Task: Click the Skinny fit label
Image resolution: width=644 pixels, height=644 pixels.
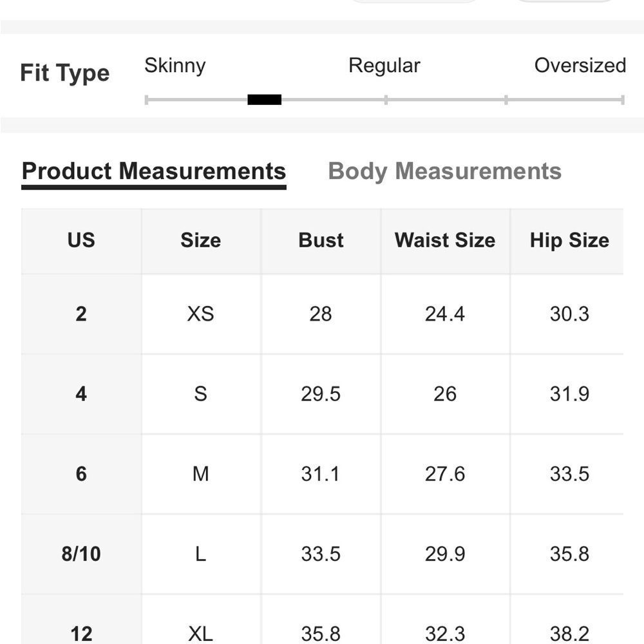Action: click(175, 66)
